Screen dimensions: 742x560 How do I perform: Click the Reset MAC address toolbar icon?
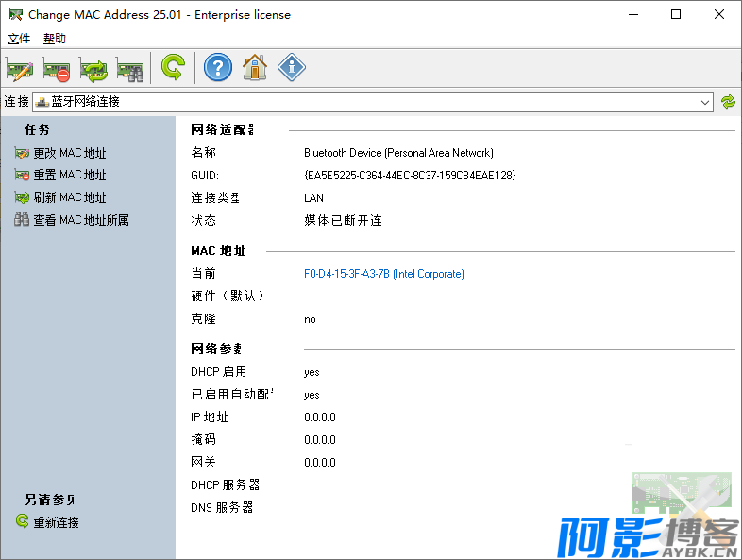click(x=57, y=68)
